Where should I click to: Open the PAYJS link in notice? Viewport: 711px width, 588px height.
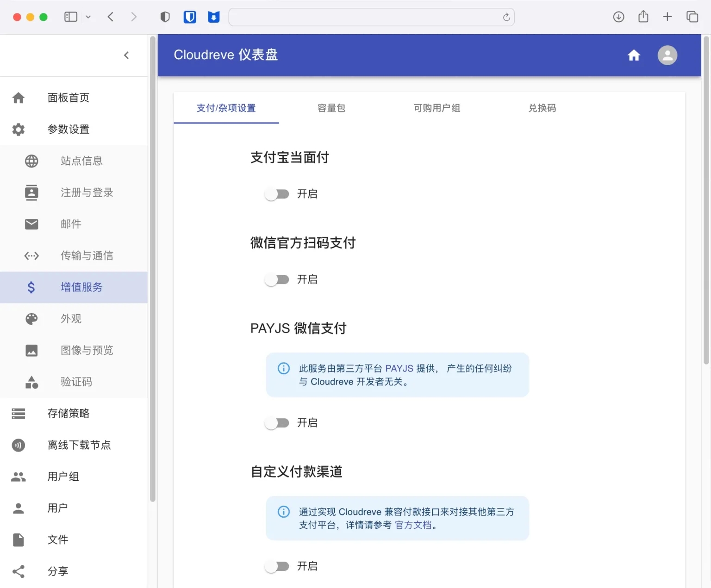399,369
